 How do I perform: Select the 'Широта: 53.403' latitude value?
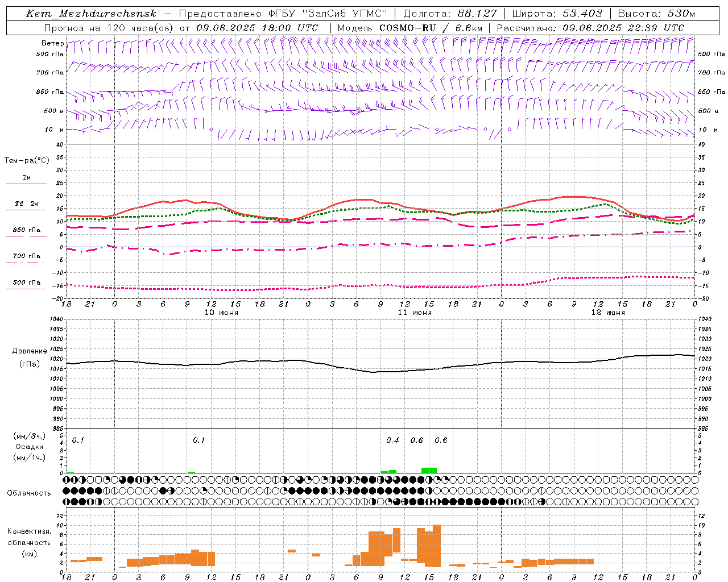(557, 14)
